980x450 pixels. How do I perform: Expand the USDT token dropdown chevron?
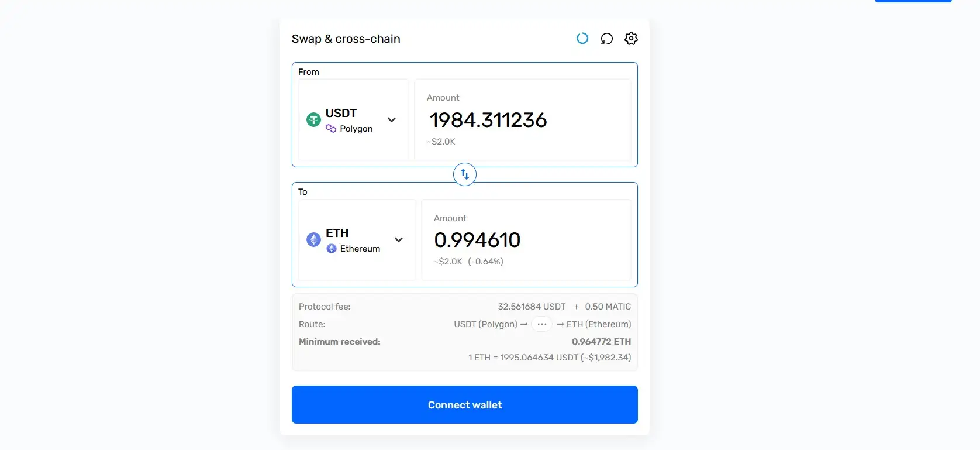pyautogui.click(x=392, y=120)
